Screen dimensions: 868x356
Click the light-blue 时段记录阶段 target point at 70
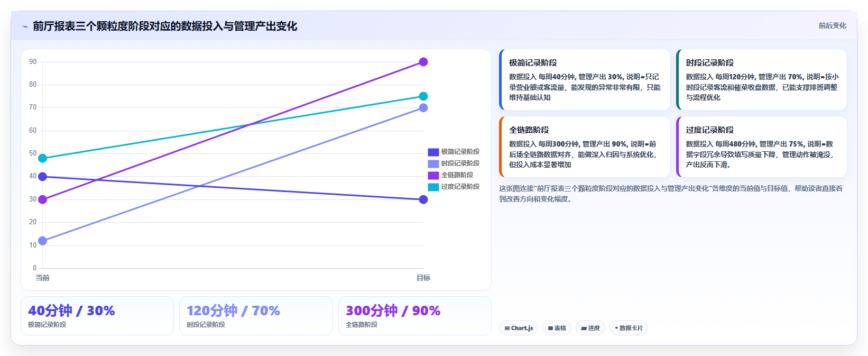click(423, 108)
